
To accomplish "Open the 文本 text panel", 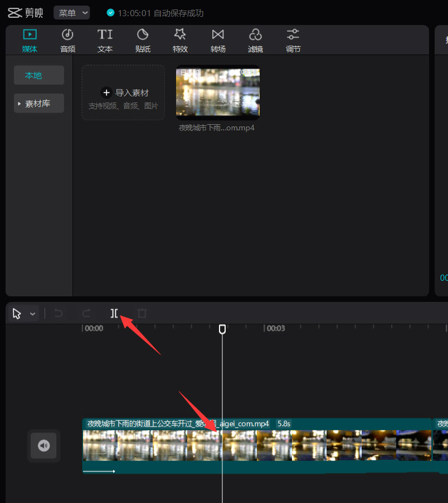I will tap(105, 39).
